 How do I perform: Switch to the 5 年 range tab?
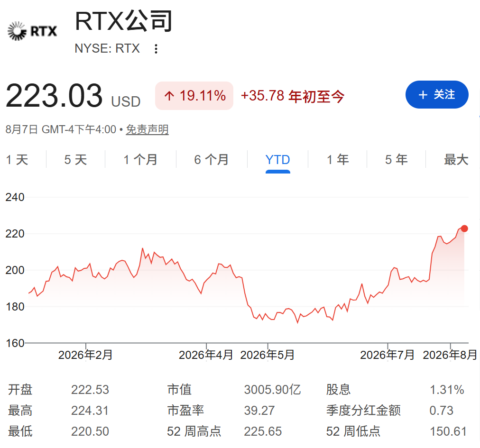pos(397,160)
